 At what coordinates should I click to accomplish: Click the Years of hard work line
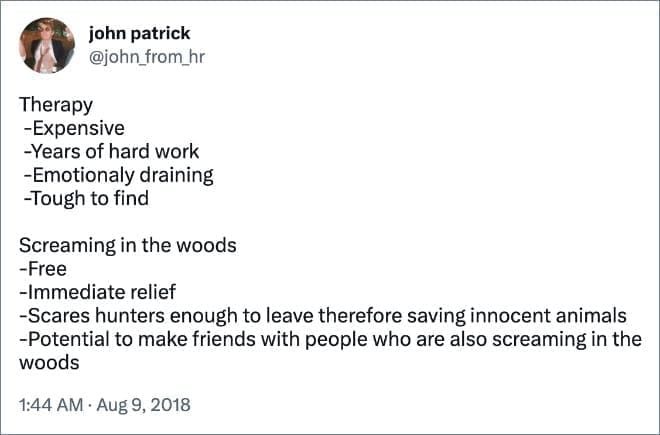coord(113,151)
